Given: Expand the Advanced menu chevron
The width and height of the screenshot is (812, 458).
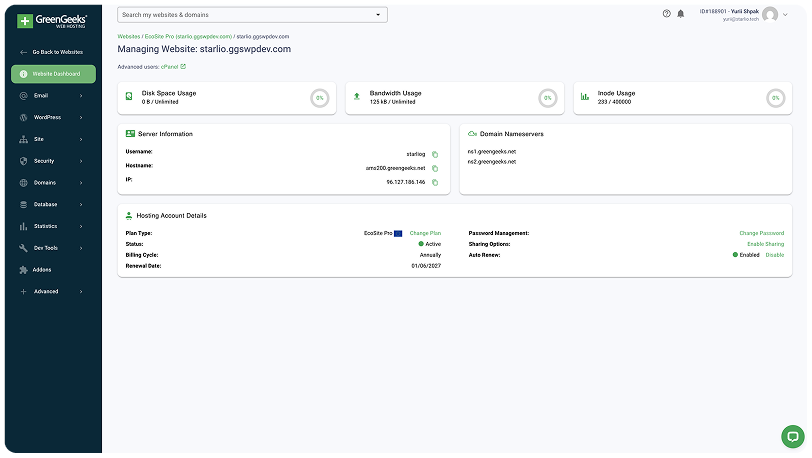Looking at the screenshot, I should click(x=81, y=292).
